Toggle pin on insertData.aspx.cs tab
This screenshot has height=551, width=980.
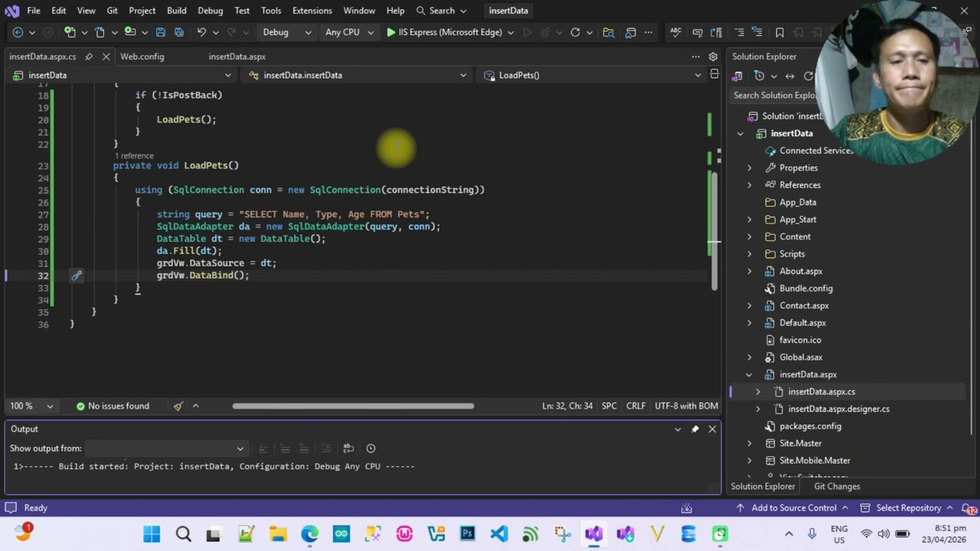click(89, 57)
